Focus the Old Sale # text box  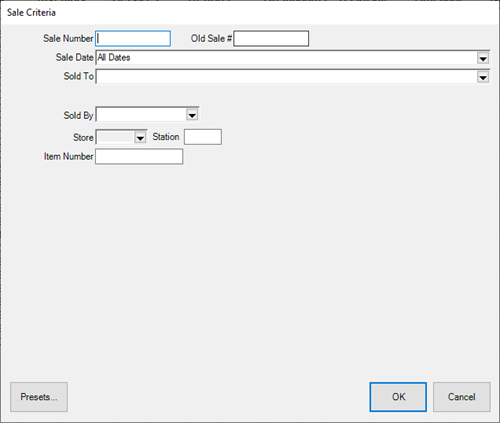pyautogui.click(x=271, y=39)
